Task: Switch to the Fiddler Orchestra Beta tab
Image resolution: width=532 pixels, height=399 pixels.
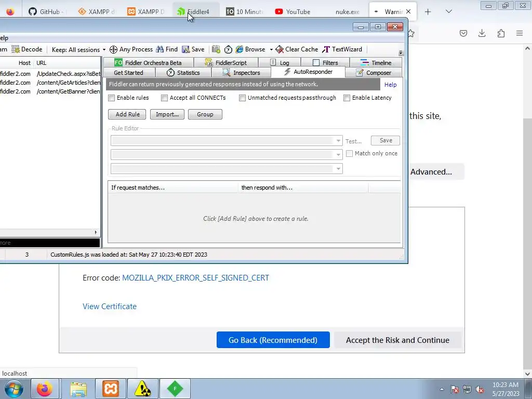Action: (x=148, y=63)
